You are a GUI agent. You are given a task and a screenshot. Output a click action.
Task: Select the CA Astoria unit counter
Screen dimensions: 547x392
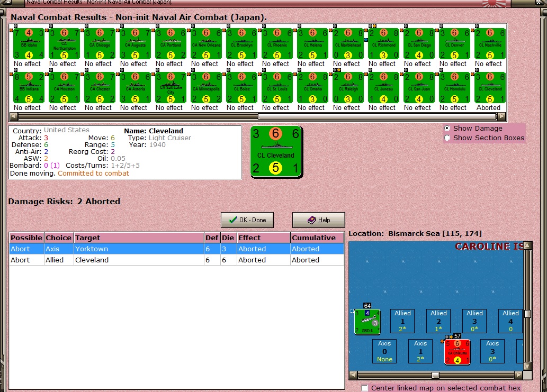click(x=136, y=87)
